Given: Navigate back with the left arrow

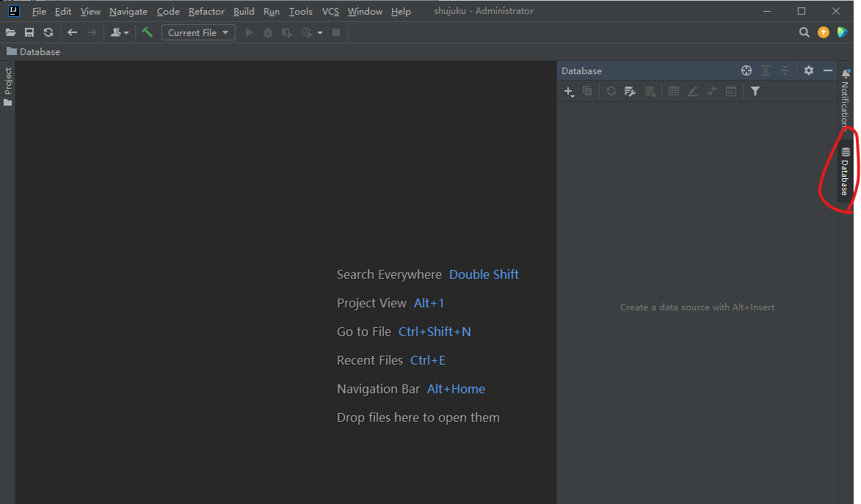Looking at the screenshot, I should pos(72,32).
